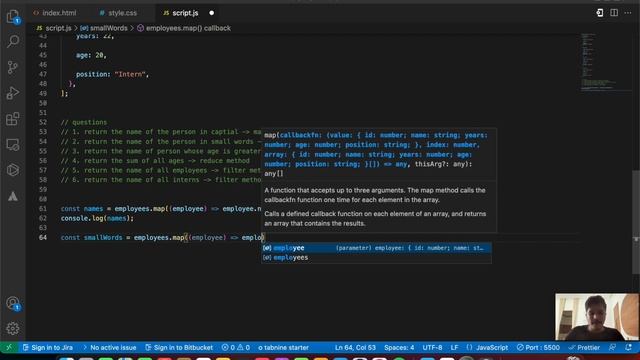The height and width of the screenshot is (360, 640).
Task: Click the console.log(names) line
Action: point(97,218)
